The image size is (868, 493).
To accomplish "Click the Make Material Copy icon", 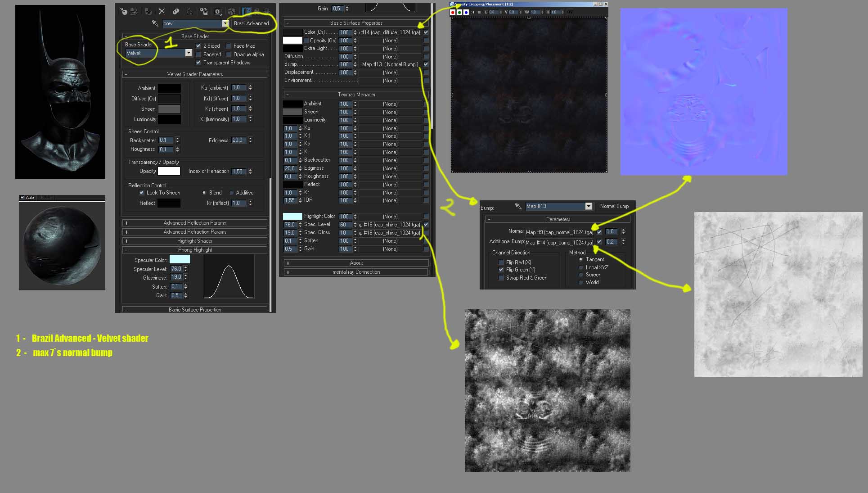I will click(x=175, y=12).
